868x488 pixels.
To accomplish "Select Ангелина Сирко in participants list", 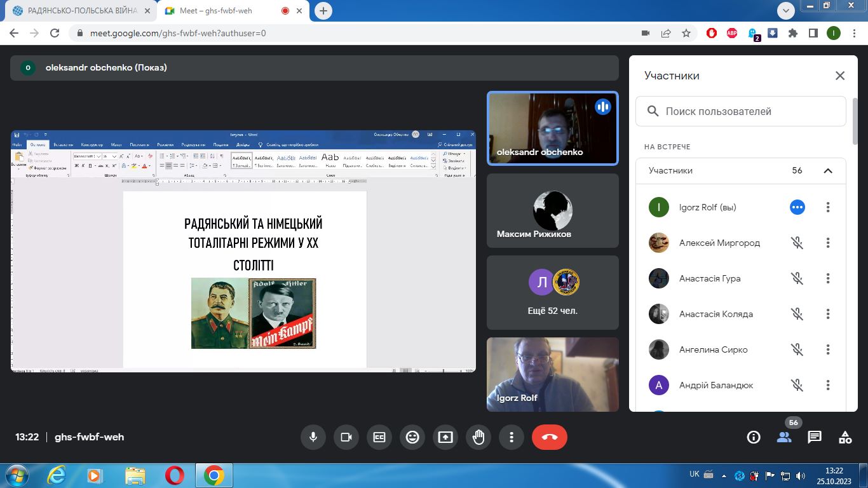I will pyautogui.click(x=741, y=349).
